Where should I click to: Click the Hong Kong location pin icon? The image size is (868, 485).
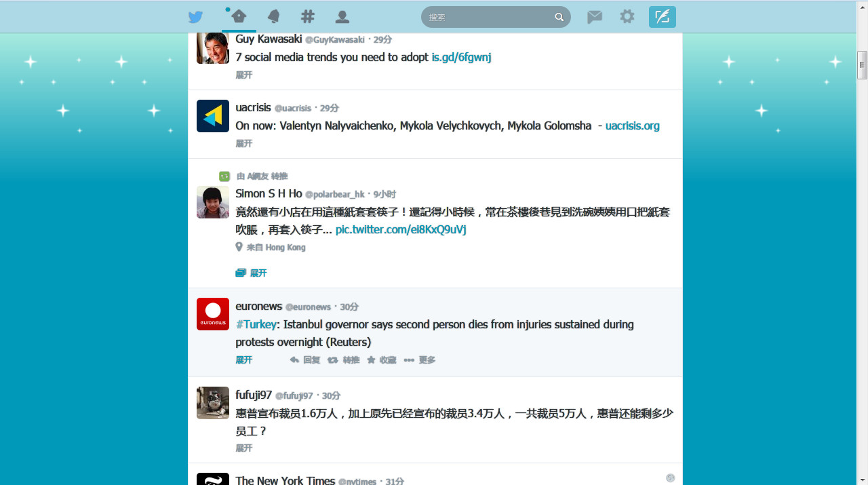[x=239, y=247]
